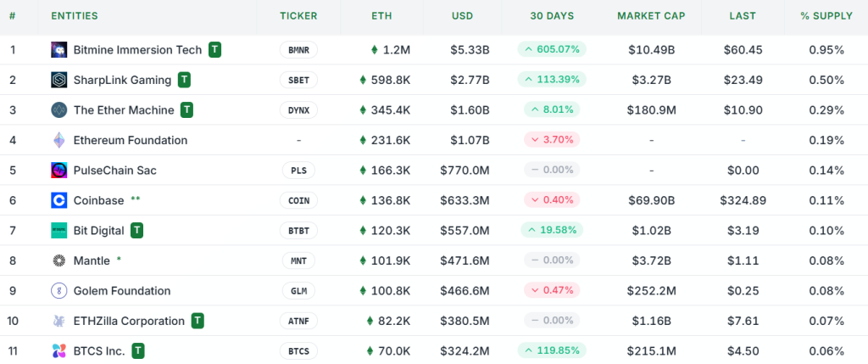Open the ETHZilla Corporation entity link
The height and width of the screenshot is (364, 868).
tap(129, 321)
